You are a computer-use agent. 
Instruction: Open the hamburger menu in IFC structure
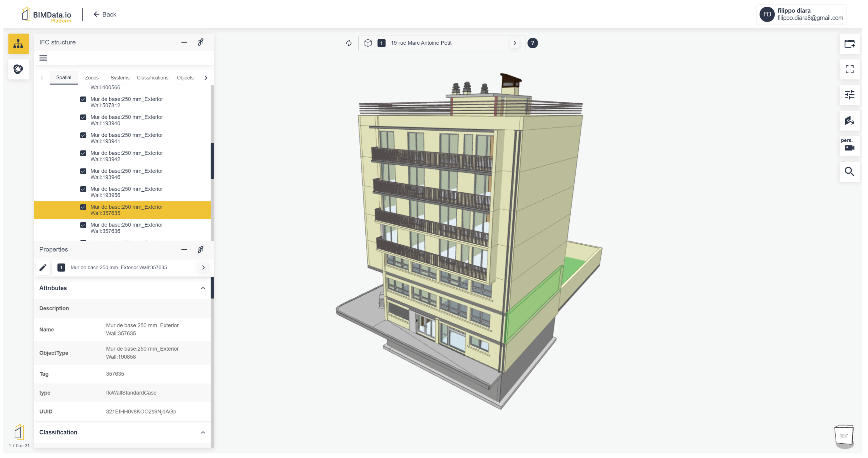click(44, 58)
